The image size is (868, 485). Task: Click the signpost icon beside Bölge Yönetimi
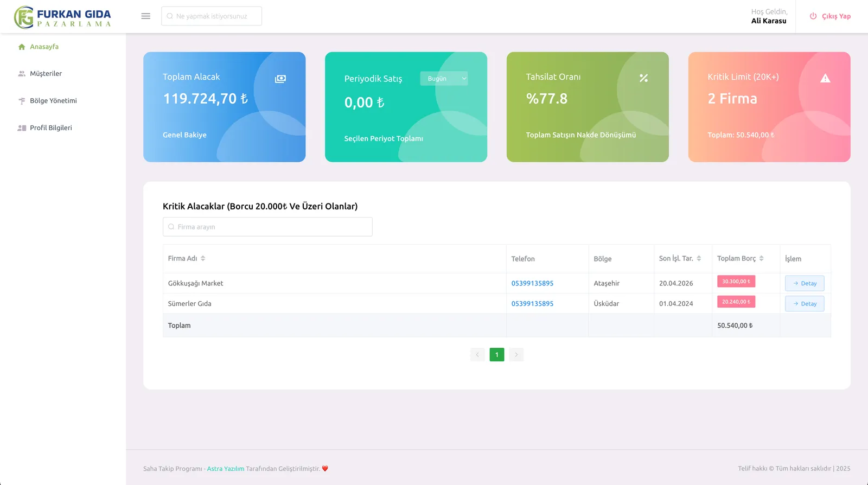pyautogui.click(x=22, y=101)
